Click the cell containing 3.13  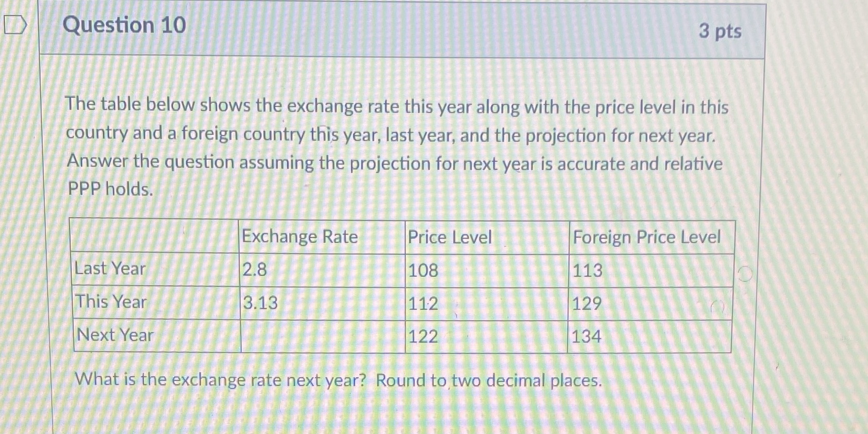pos(259,303)
